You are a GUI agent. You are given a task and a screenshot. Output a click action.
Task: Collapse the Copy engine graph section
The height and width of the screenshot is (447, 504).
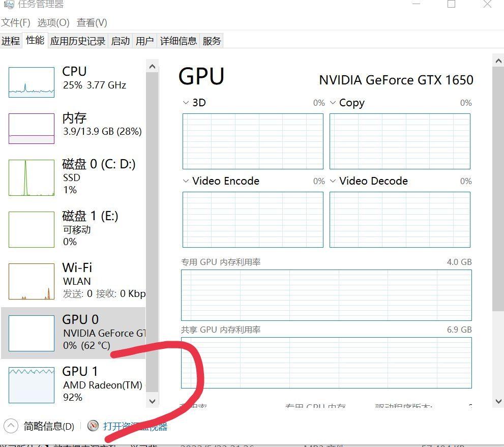333,103
